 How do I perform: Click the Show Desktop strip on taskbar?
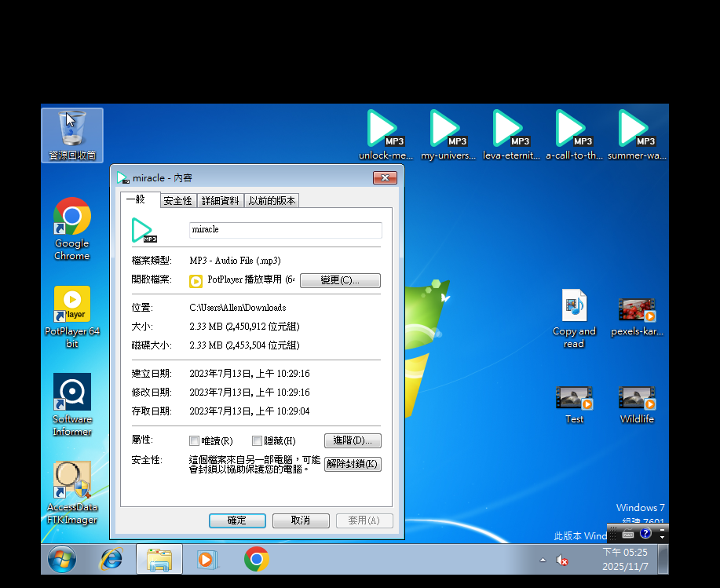point(663,559)
